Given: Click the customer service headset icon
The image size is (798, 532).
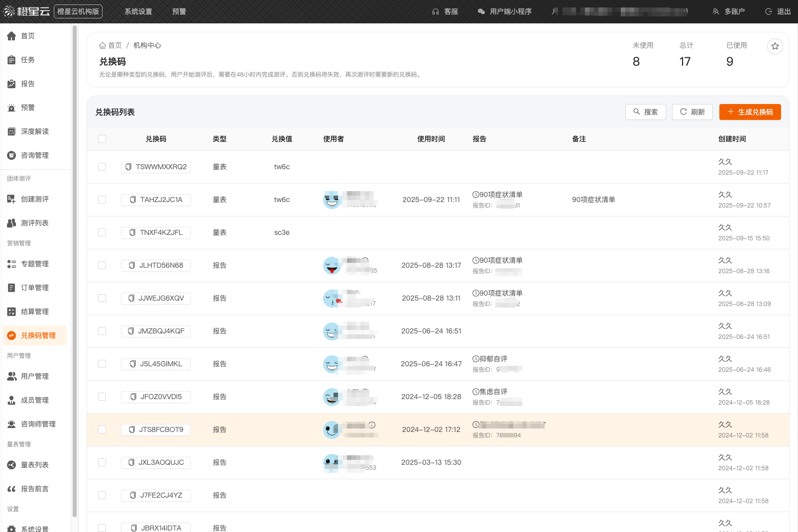Looking at the screenshot, I should point(436,11).
